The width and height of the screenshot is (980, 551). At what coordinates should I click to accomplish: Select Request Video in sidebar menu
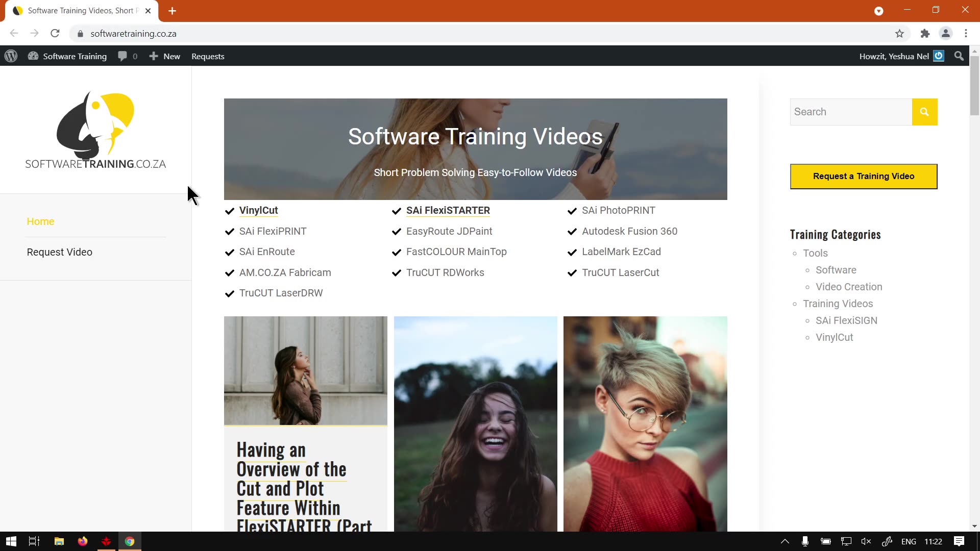coord(60,252)
